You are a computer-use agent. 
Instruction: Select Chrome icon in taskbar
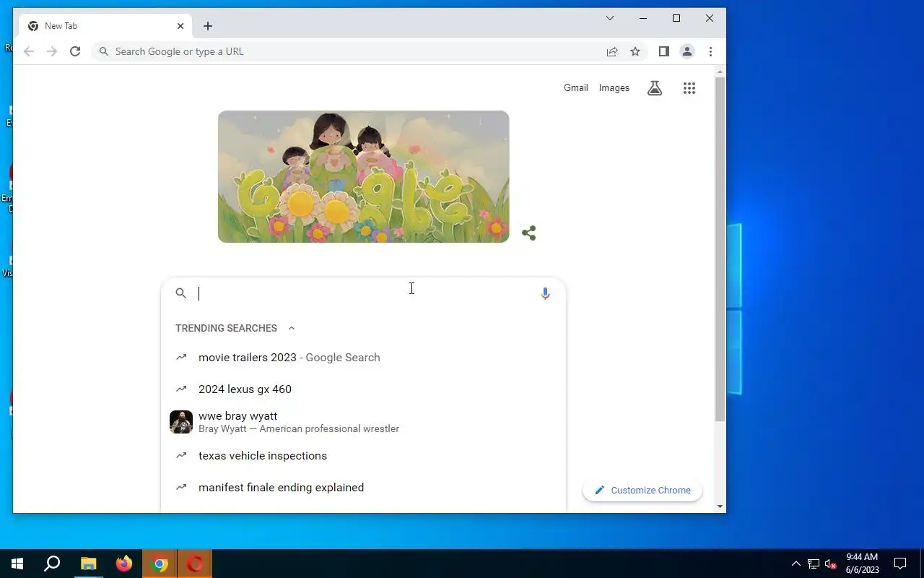pos(160,564)
